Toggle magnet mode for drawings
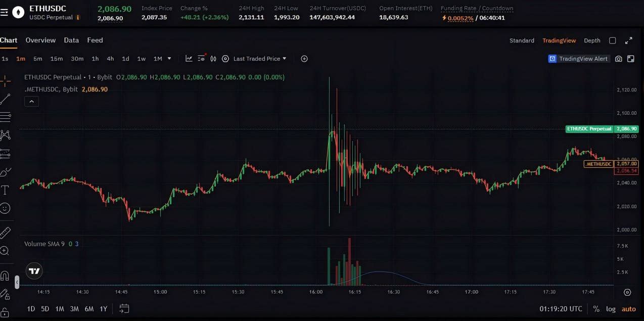Screen dimensions: 644x321 [x=5, y=276]
